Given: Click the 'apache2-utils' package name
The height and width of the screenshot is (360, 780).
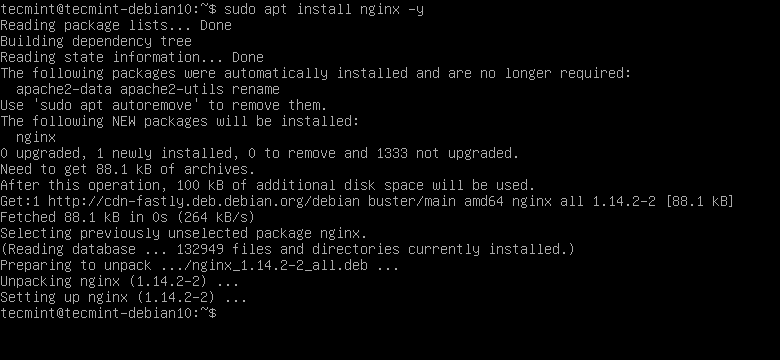Looking at the screenshot, I should (172, 90).
